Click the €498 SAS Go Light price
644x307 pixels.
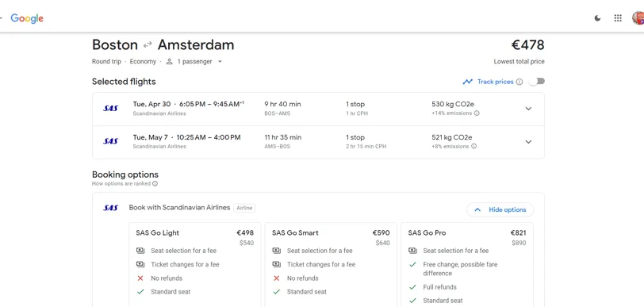point(245,233)
